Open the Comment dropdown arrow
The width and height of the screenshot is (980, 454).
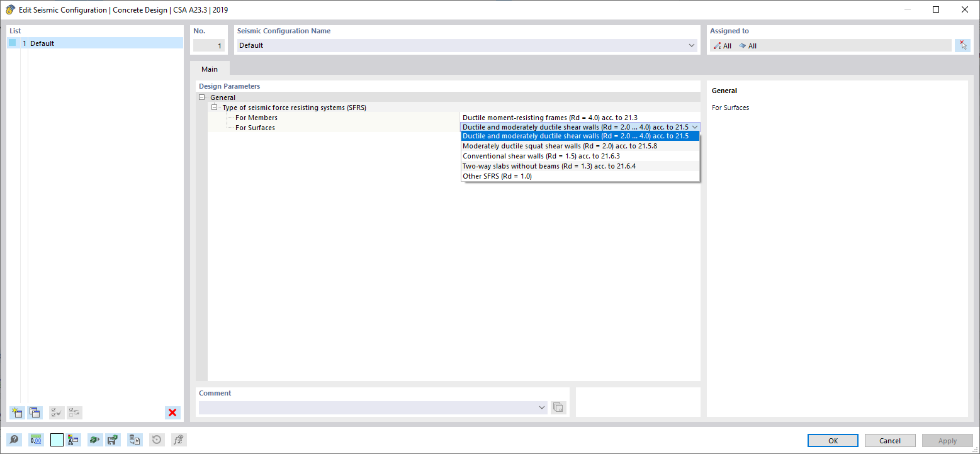click(542, 407)
